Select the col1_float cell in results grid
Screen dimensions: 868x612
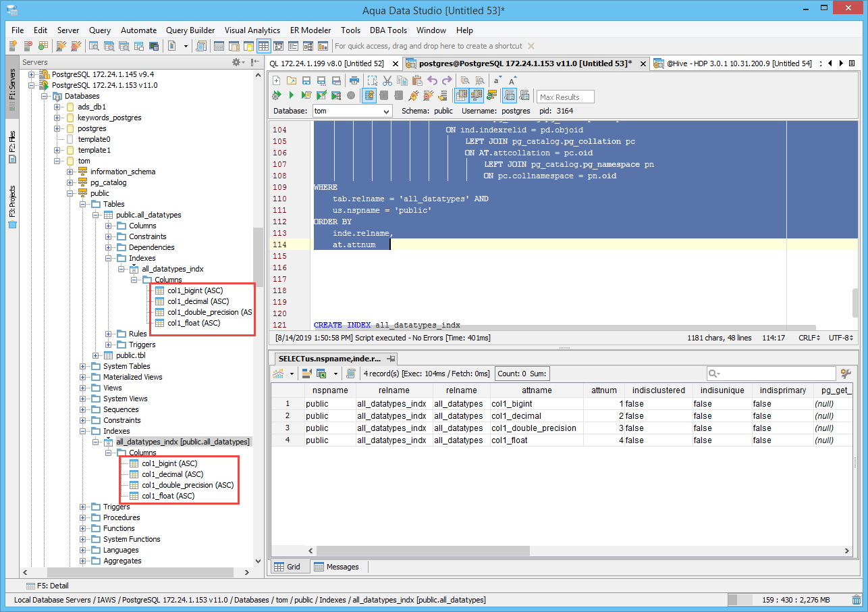coord(537,440)
